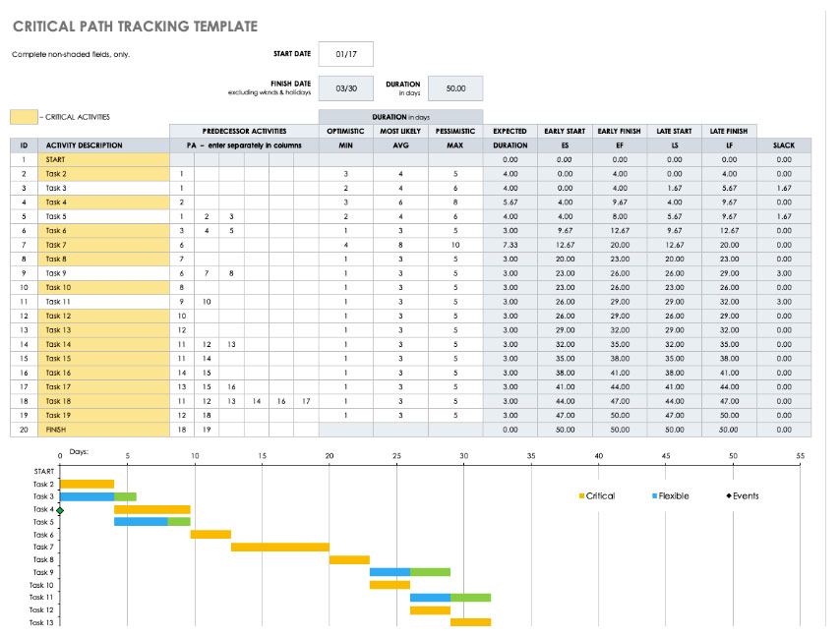Select Task 11 green slack bar segment
This screenshot has height=636, width=840.
point(470,598)
